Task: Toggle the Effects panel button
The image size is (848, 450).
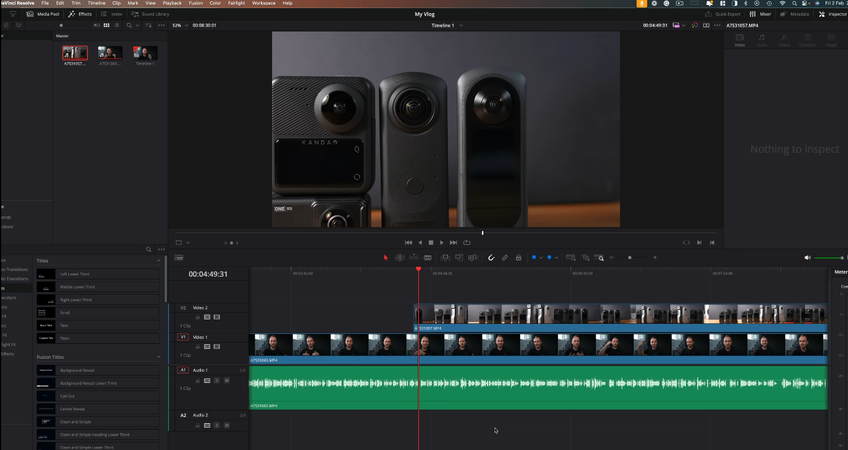Action: [x=80, y=14]
